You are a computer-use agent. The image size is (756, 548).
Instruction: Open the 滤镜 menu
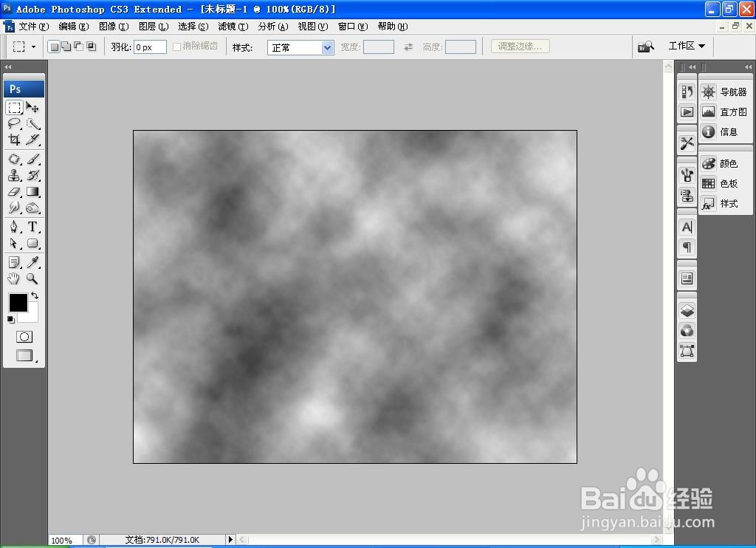pyautogui.click(x=233, y=27)
